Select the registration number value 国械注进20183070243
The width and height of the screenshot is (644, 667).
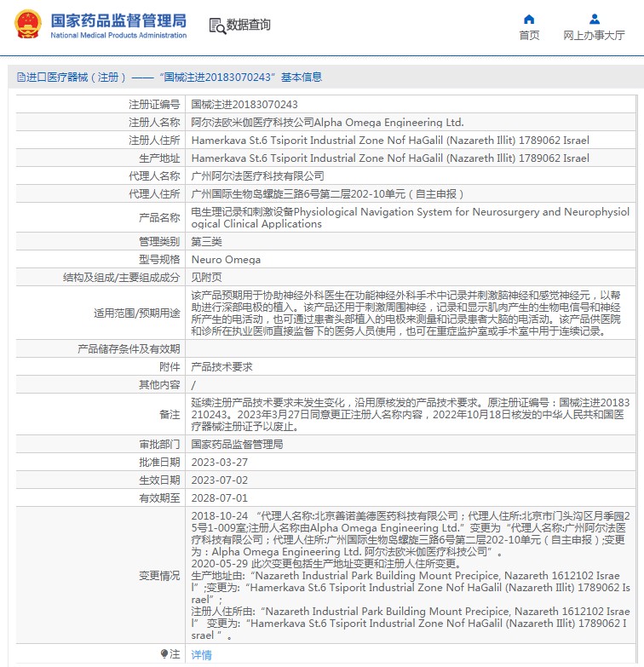pos(244,104)
